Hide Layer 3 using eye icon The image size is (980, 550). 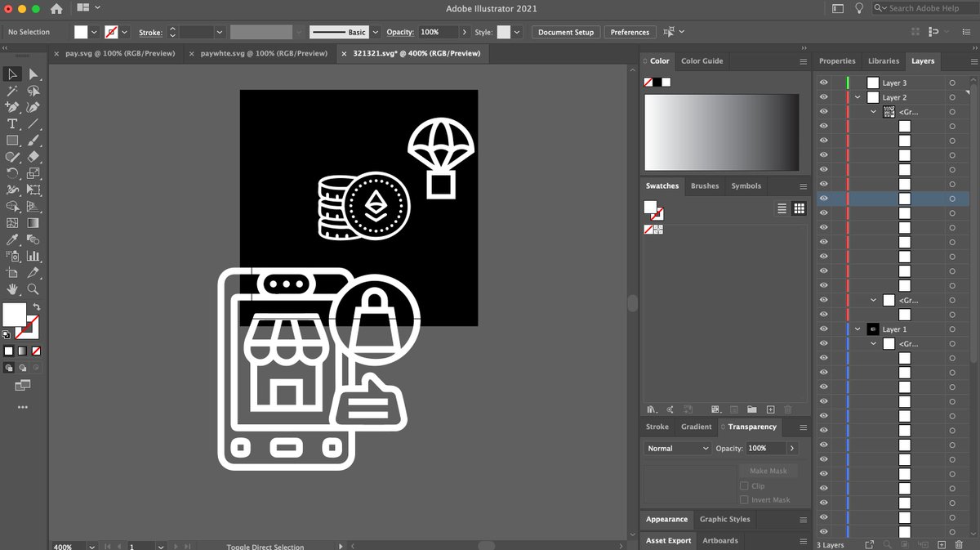click(823, 83)
